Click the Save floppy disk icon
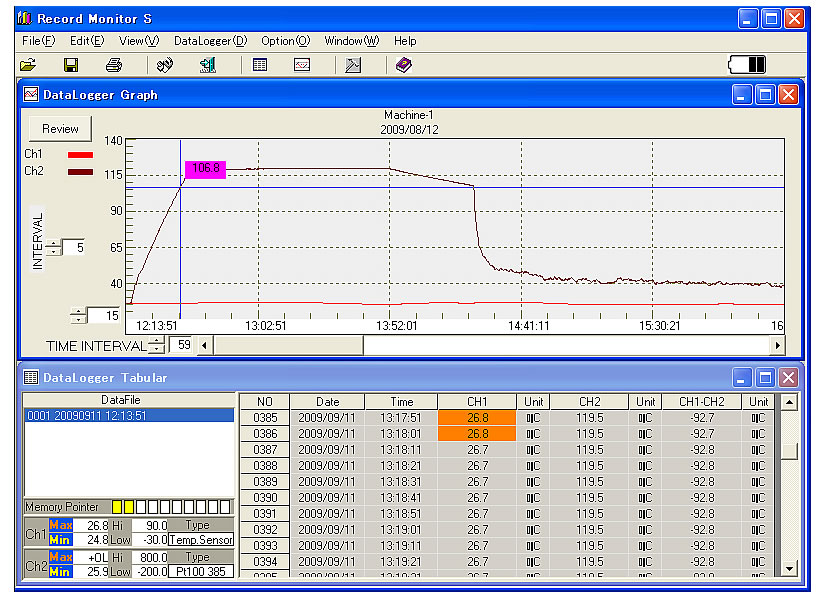Viewport: 820px width, 600px height. (x=71, y=65)
